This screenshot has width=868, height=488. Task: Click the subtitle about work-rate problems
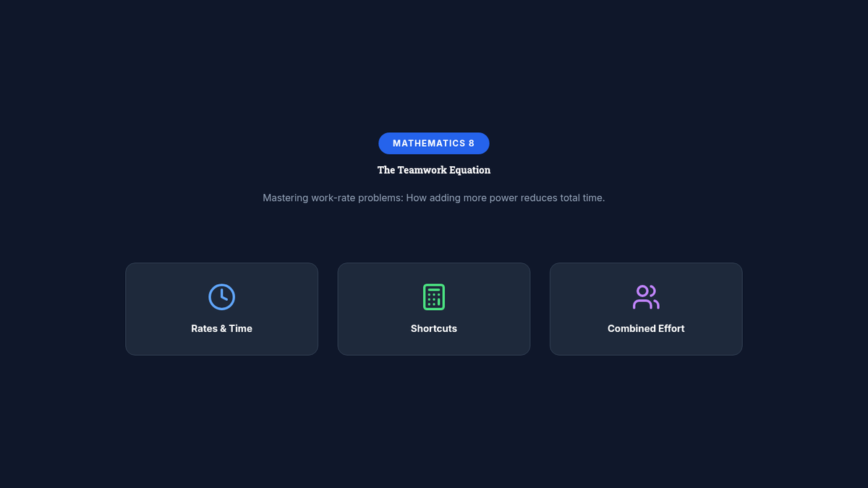(x=434, y=197)
